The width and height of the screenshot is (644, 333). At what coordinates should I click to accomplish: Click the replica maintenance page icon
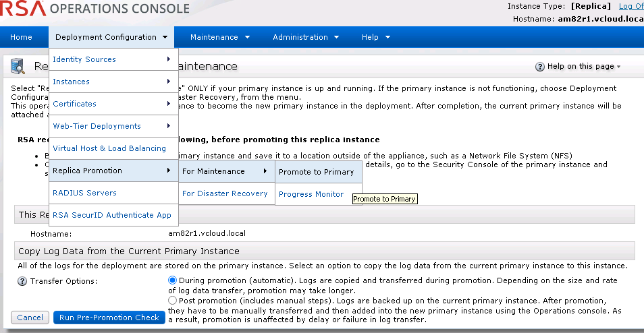point(19,66)
